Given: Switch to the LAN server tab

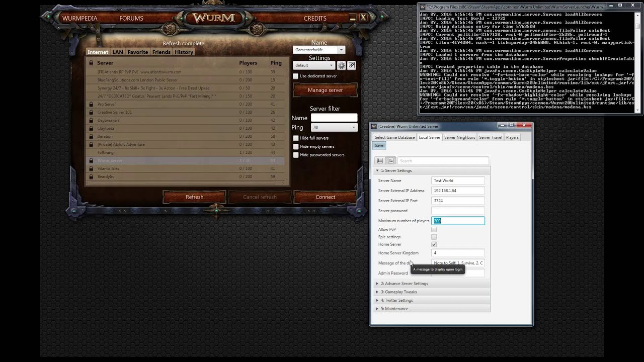Looking at the screenshot, I should [x=117, y=52].
